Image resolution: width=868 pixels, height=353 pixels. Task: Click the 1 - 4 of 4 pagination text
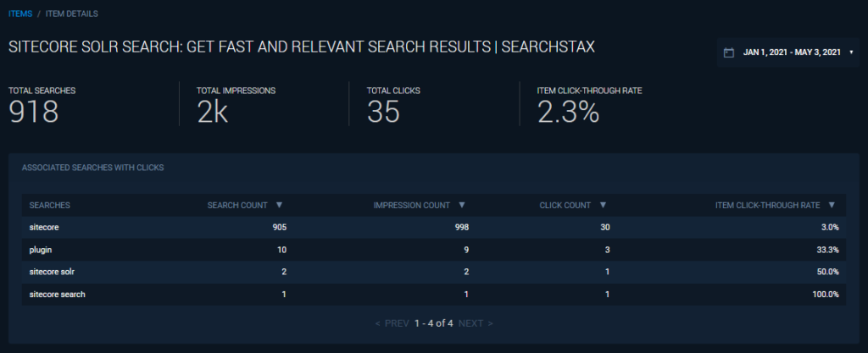click(x=434, y=323)
